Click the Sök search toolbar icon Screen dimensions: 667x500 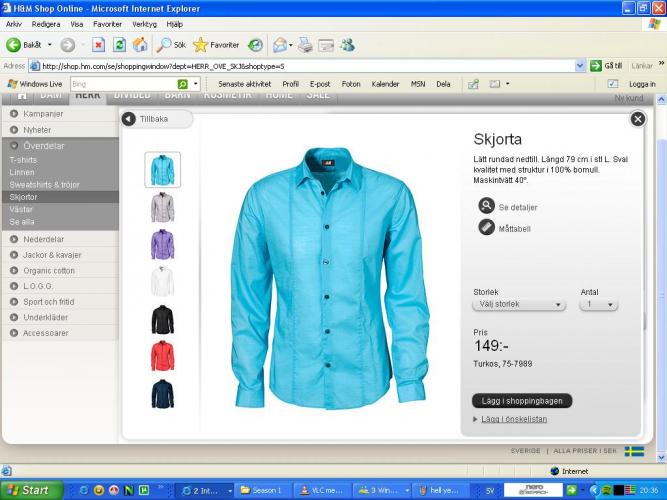(x=163, y=45)
